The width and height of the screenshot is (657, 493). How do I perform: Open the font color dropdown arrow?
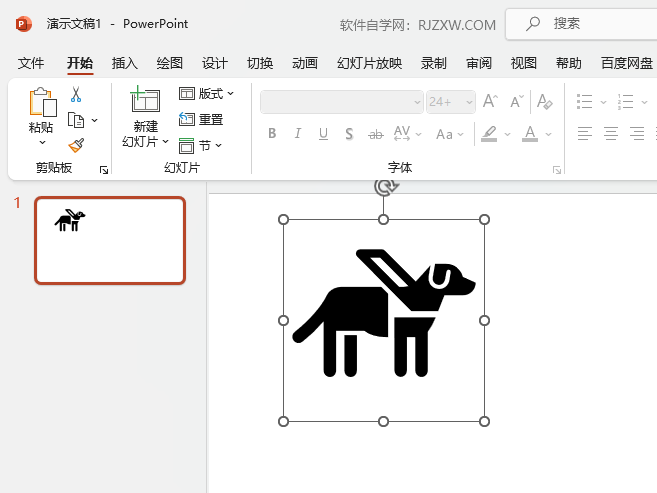pyautogui.click(x=548, y=134)
